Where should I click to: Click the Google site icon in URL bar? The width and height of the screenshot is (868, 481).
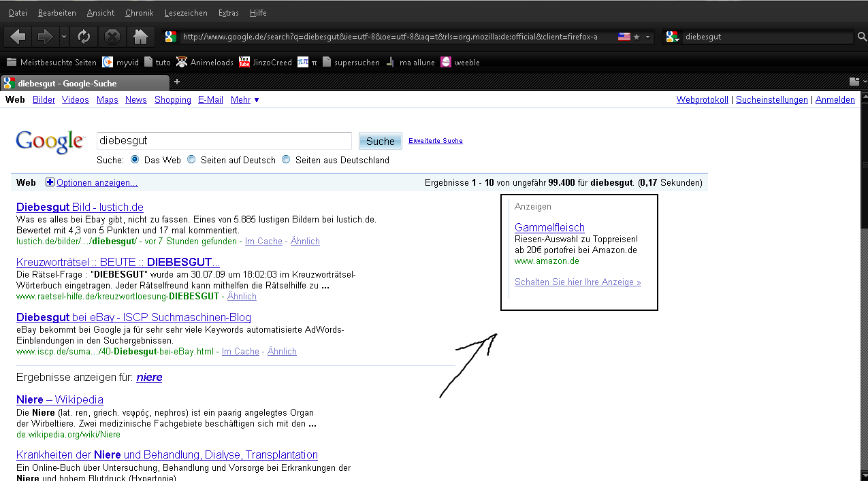(171, 37)
